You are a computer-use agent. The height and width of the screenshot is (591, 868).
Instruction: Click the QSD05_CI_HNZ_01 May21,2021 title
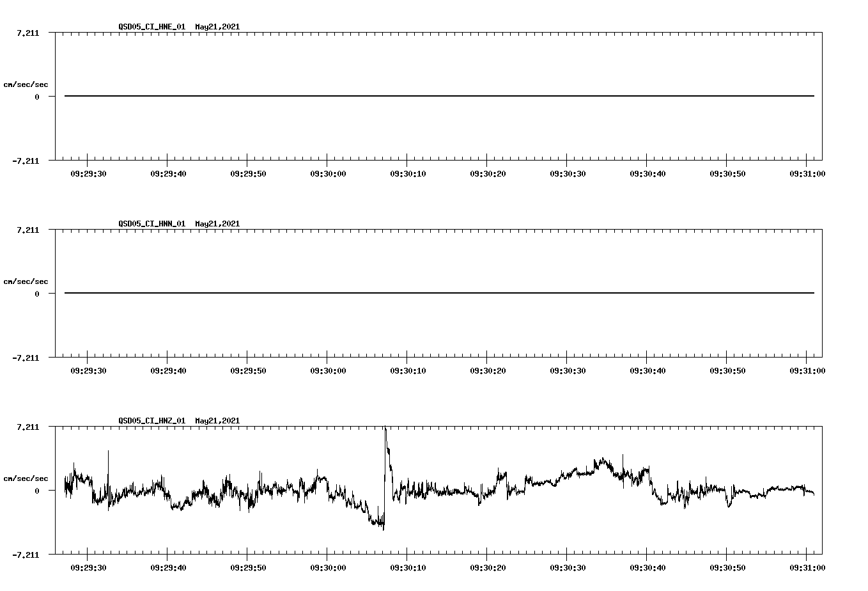(x=179, y=421)
